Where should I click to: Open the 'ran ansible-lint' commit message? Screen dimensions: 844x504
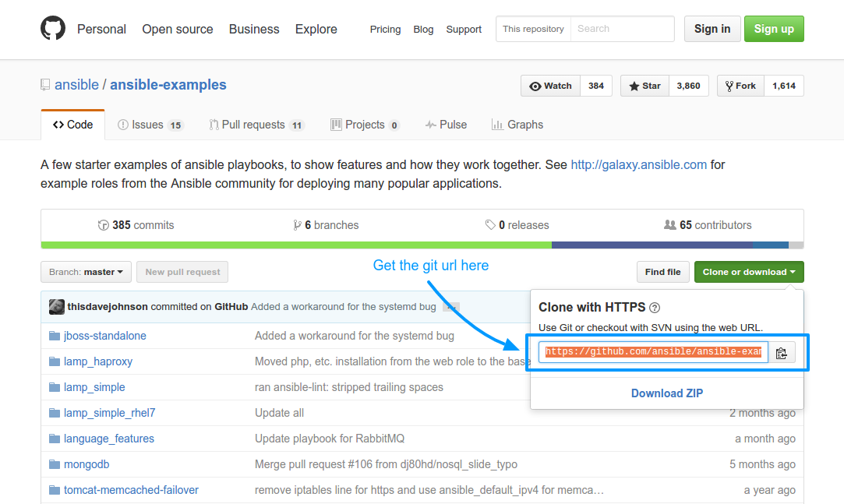coord(349,387)
